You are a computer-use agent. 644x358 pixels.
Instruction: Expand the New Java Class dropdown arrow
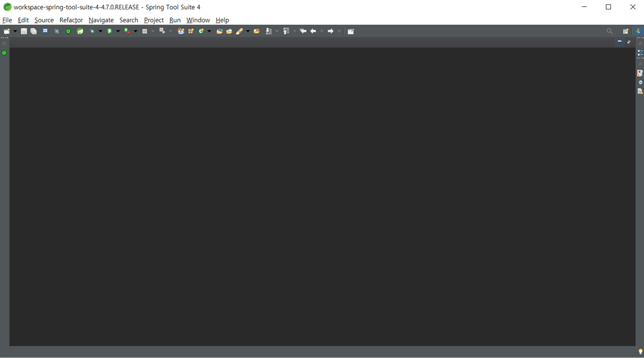(x=209, y=31)
